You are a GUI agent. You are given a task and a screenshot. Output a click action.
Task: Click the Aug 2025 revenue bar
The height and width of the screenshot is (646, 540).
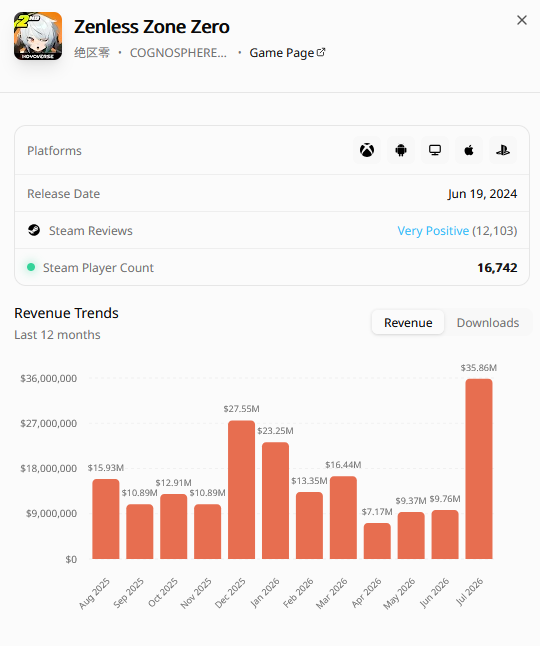click(x=106, y=519)
